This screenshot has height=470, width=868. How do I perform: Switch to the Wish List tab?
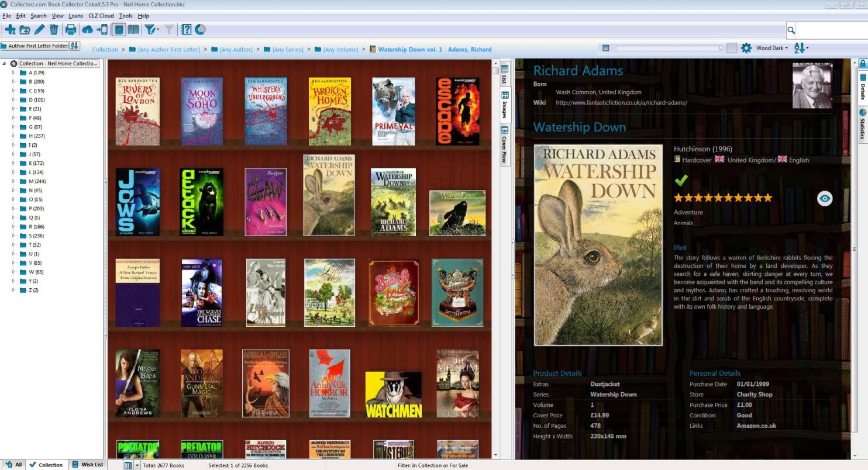[88, 465]
